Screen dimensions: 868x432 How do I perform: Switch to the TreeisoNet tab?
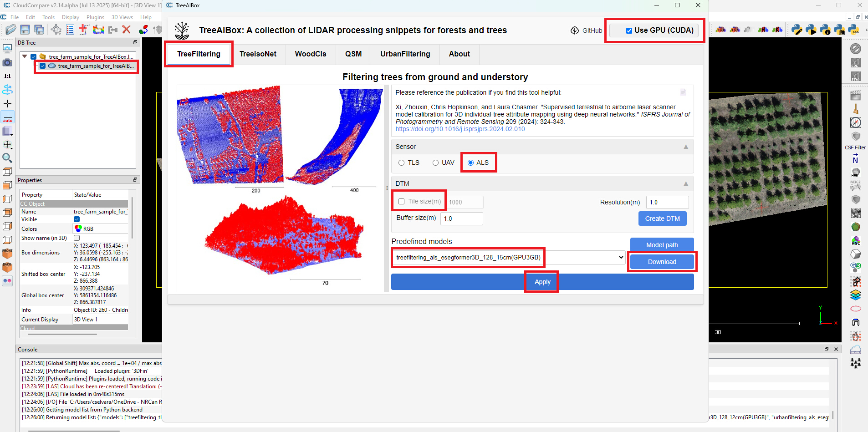point(258,54)
